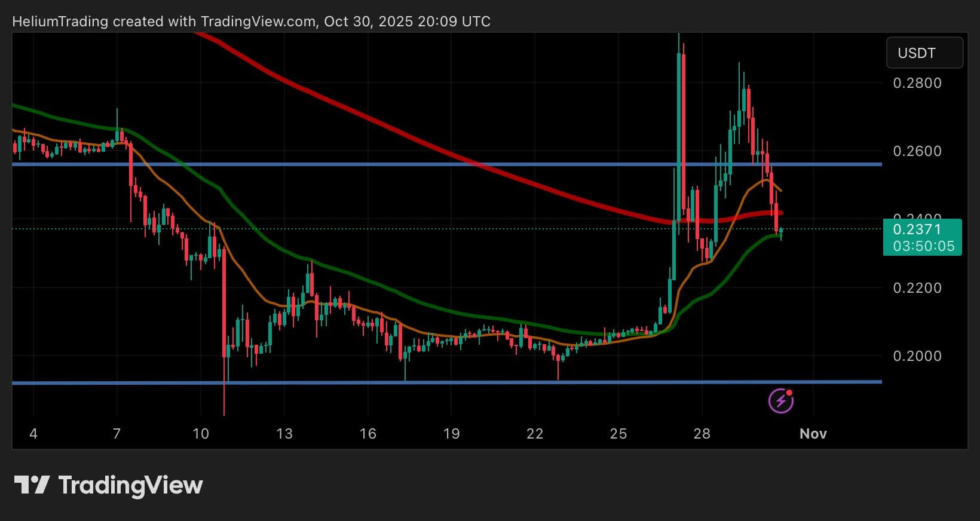
Task: Click the 0.2200 price axis label
Action: [x=917, y=288]
